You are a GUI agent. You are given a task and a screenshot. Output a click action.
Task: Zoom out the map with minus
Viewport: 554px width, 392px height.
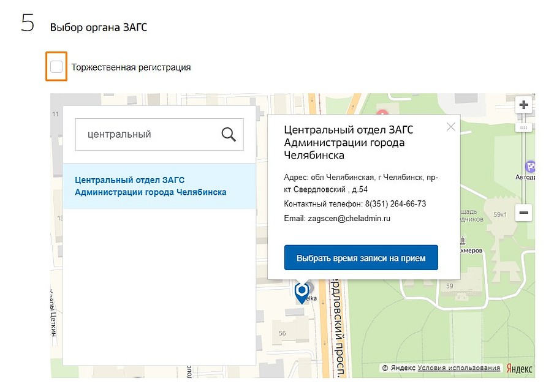click(523, 213)
